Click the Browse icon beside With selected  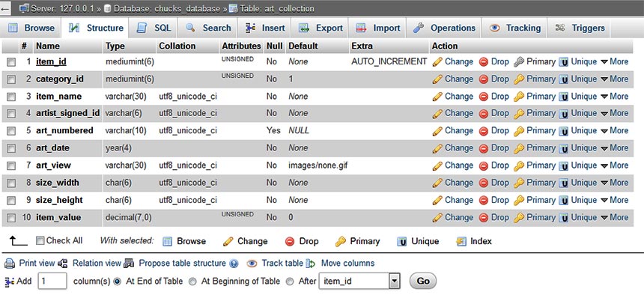coord(167,242)
